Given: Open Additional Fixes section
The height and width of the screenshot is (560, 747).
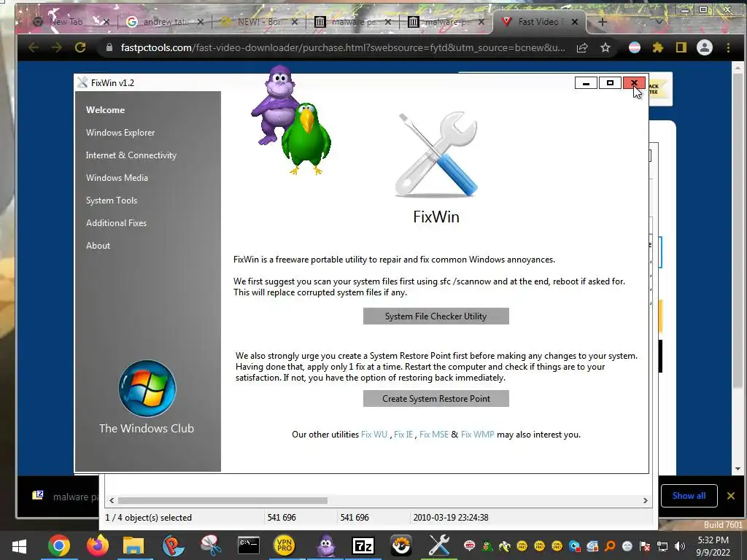Looking at the screenshot, I should pos(116,223).
